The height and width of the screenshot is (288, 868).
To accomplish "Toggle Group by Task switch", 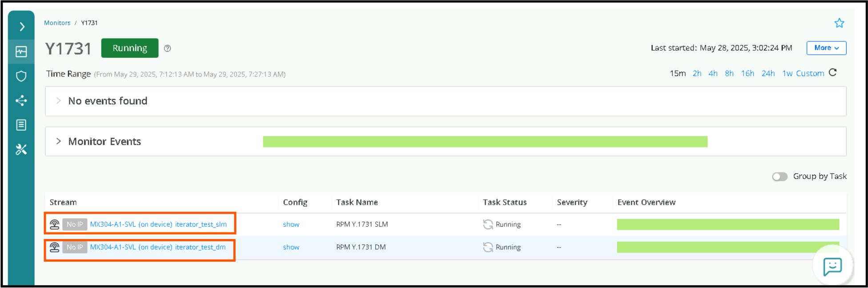I will click(x=780, y=176).
